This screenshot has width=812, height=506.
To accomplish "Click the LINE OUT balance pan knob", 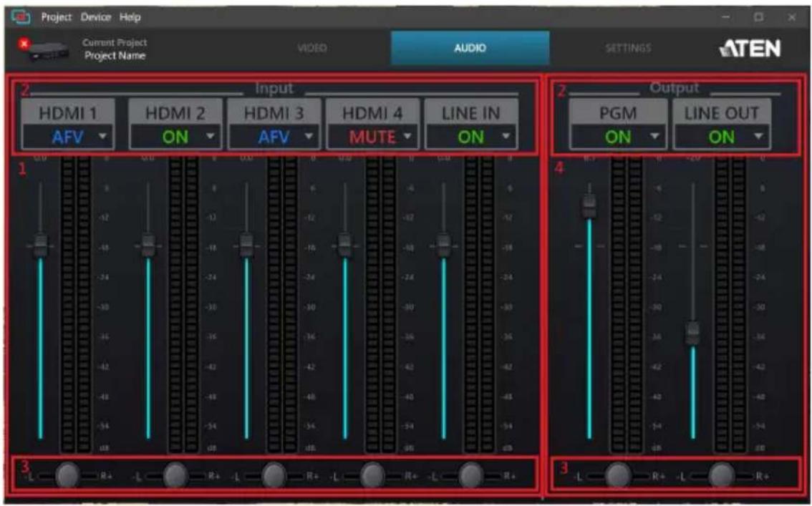I will point(721,475).
